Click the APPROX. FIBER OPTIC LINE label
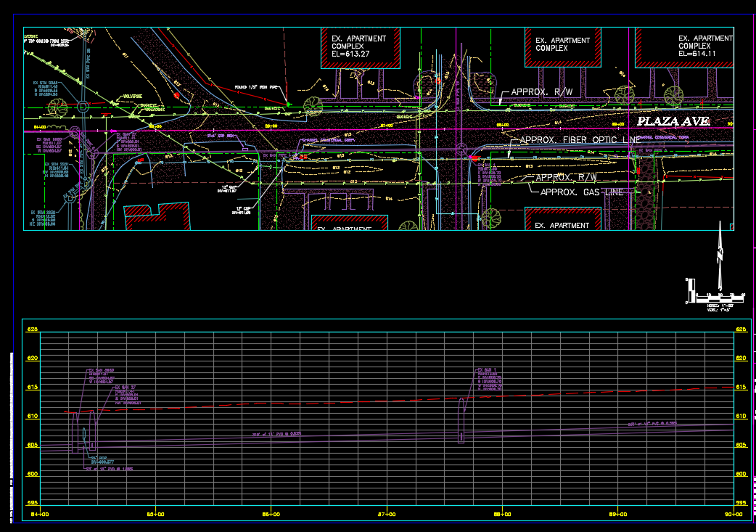The height and width of the screenshot is (532, 756). (x=580, y=140)
